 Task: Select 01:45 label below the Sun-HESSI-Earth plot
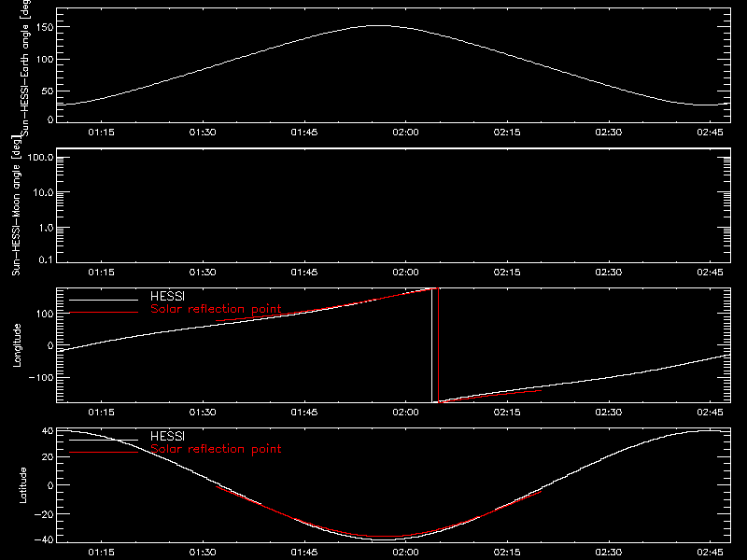(x=304, y=133)
